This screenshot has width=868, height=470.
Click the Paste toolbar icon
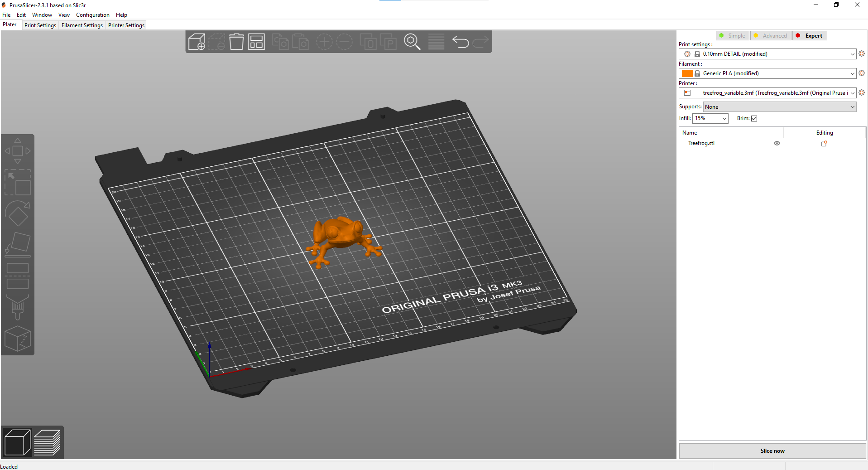[300, 42]
